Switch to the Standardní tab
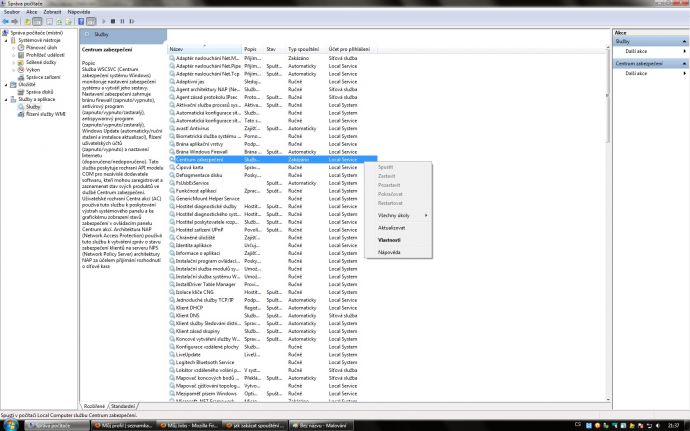 point(123,406)
